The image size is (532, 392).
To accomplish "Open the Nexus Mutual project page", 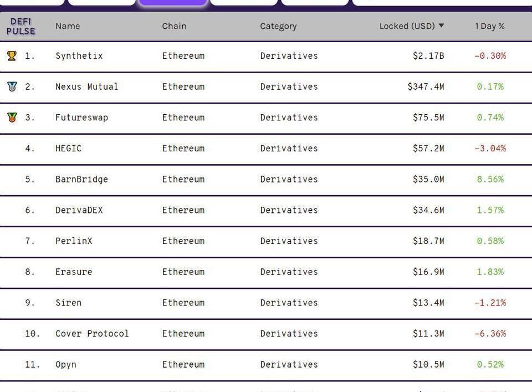I will (x=87, y=86).
